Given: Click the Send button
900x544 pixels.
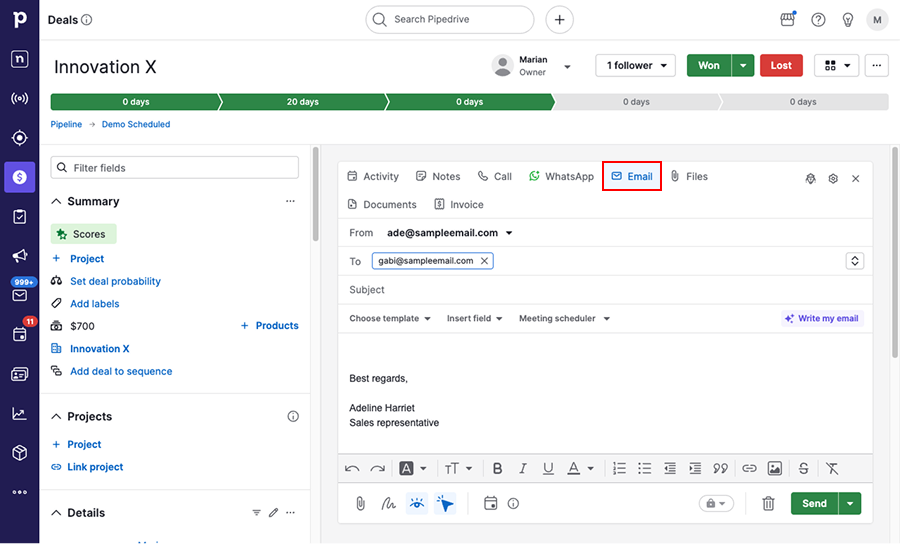Looking at the screenshot, I should pos(814,504).
